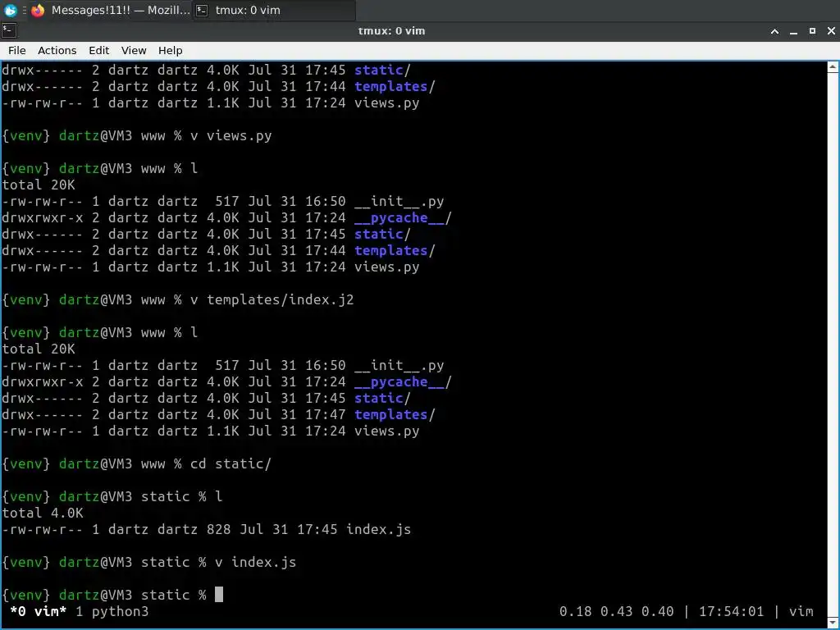This screenshot has width=840, height=630.
Task: Click the tmux: 0 vim window title
Action: (x=391, y=31)
